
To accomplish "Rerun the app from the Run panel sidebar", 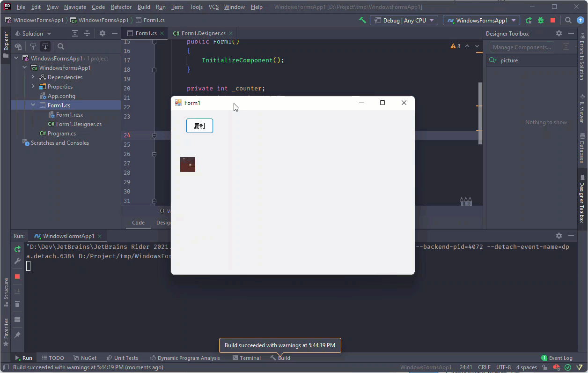I will (x=17, y=249).
